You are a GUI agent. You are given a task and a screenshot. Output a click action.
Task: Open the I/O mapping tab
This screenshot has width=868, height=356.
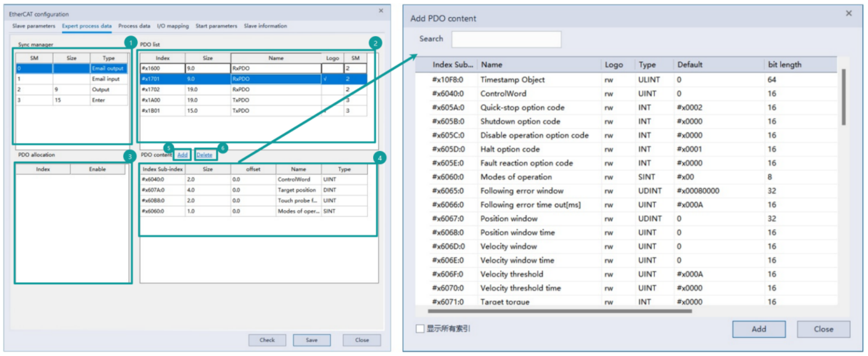tap(173, 26)
